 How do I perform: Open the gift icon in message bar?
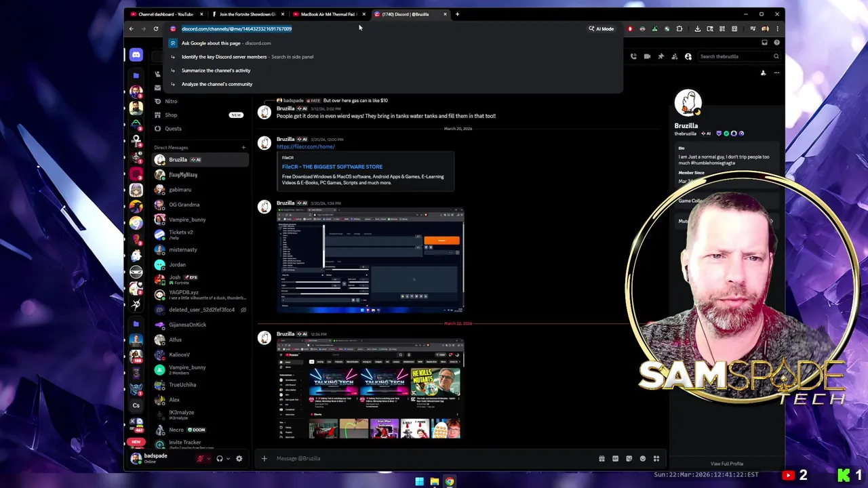click(601, 459)
